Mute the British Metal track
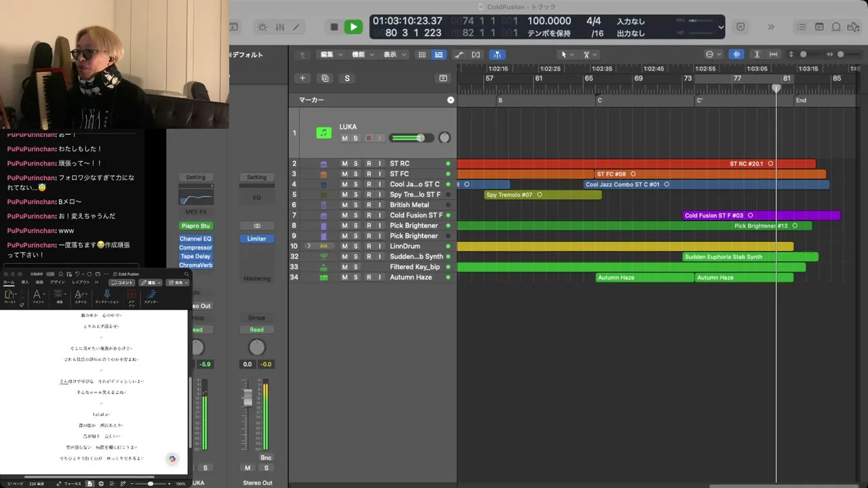The width and height of the screenshot is (868, 488). [344, 205]
